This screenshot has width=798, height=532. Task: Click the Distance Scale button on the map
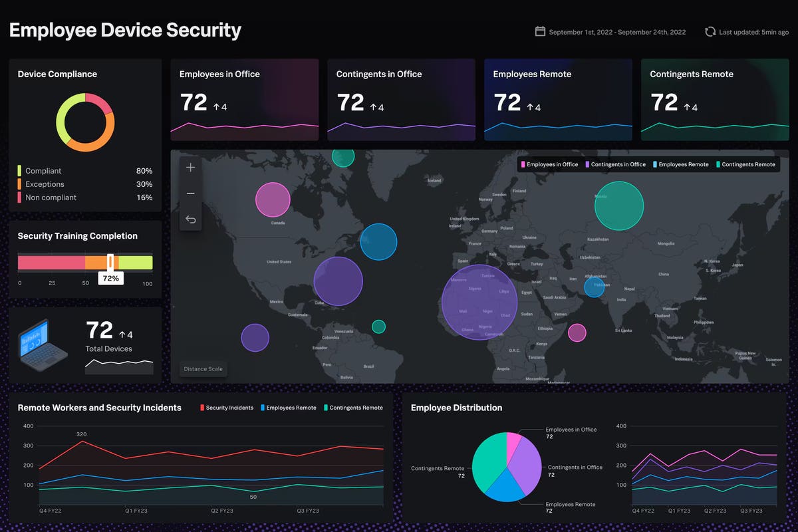203,369
